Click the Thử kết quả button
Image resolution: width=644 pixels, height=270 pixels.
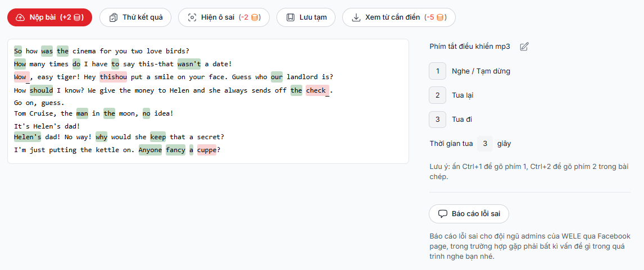[x=135, y=17]
